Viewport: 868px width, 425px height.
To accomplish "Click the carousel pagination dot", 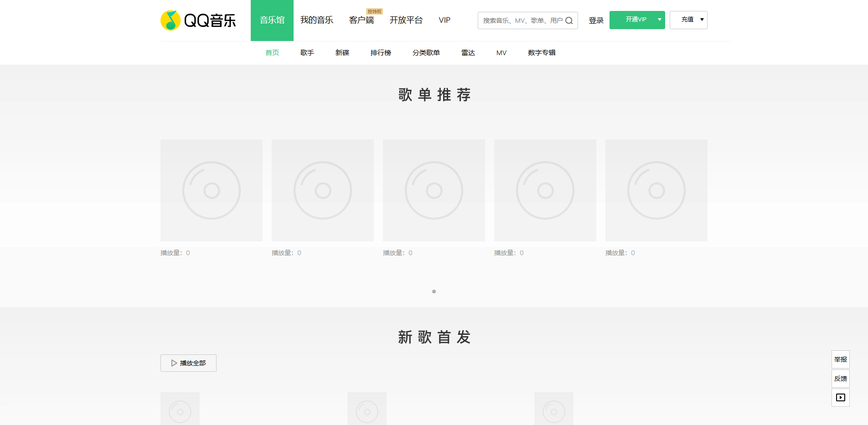I will pos(434,292).
